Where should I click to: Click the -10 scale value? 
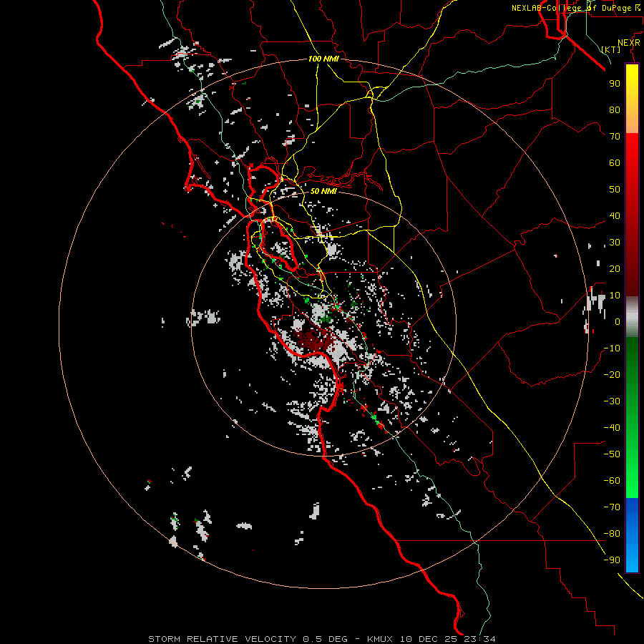click(x=612, y=348)
